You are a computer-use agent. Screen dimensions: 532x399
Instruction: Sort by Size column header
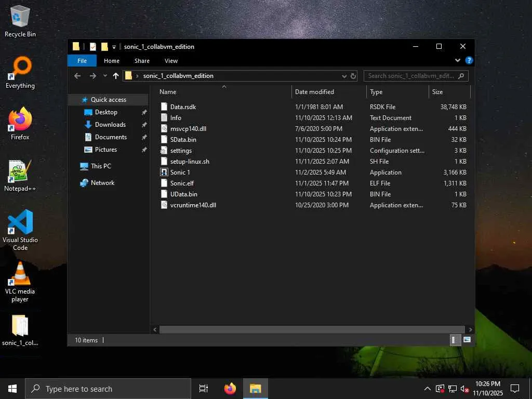click(449, 91)
